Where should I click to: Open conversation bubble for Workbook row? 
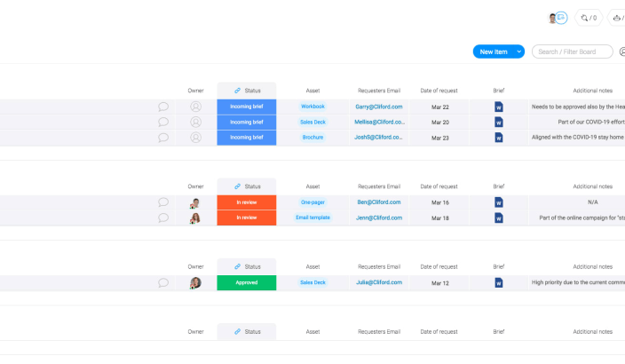(163, 107)
